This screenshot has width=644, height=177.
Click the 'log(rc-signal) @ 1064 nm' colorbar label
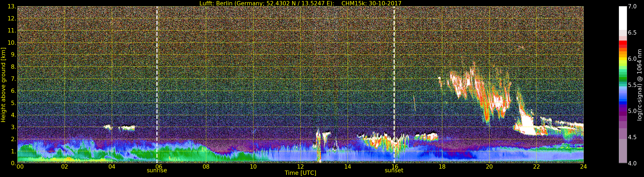click(639, 85)
